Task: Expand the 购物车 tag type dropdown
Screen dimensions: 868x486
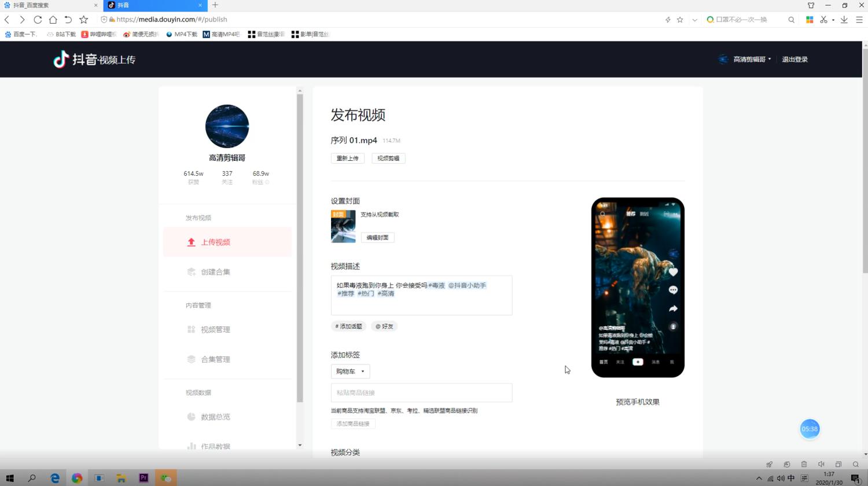Action: click(x=350, y=371)
